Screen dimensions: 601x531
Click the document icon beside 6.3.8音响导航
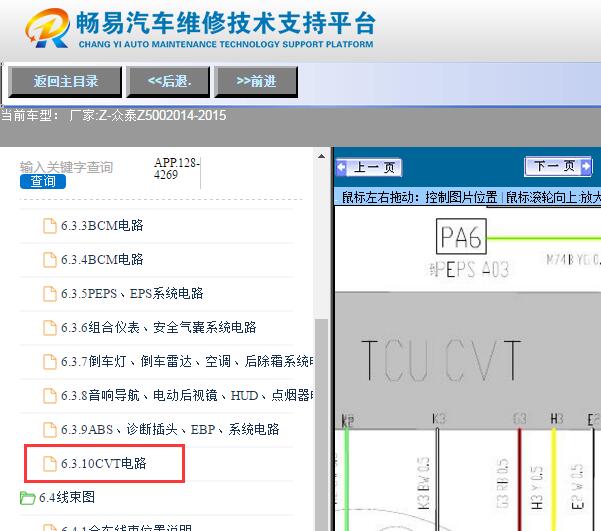click(x=49, y=396)
